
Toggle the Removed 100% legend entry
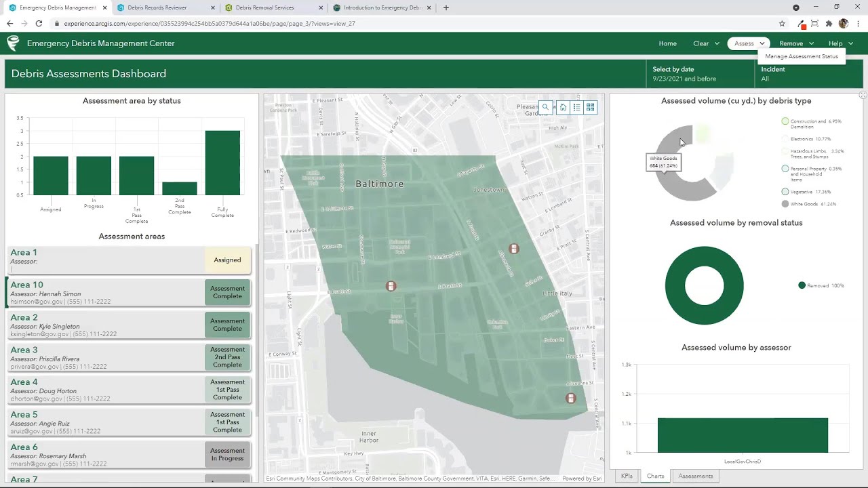click(x=821, y=285)
